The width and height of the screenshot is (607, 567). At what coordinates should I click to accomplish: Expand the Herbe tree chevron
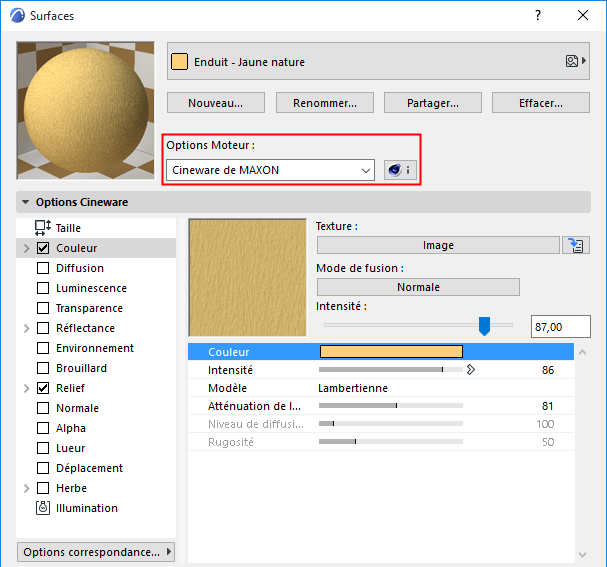[x=26, y=488]
